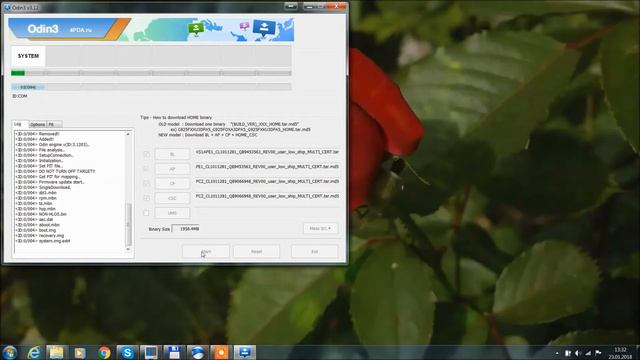Open the Mass D/L dropdown button
This screenshot has width=640, height=360.
click(x=320, y=228)
